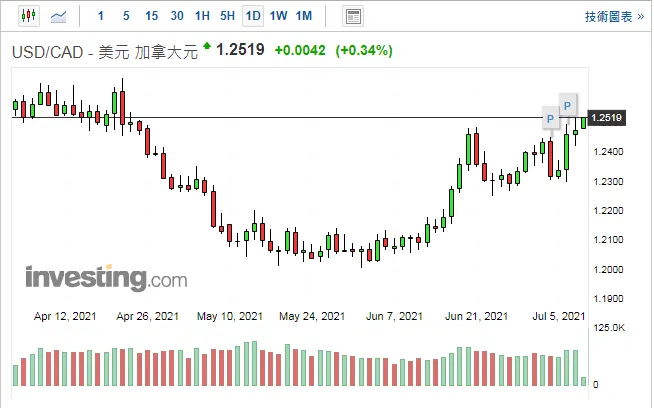Click the upper P pattern marker
This screenshot has height=408, width=654.
point(568,106)
